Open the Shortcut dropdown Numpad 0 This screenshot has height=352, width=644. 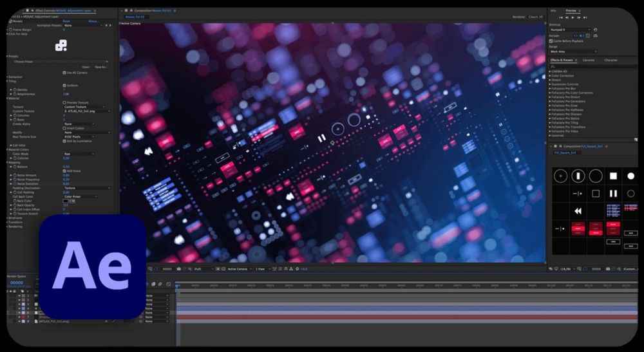[x=570, y=30]
